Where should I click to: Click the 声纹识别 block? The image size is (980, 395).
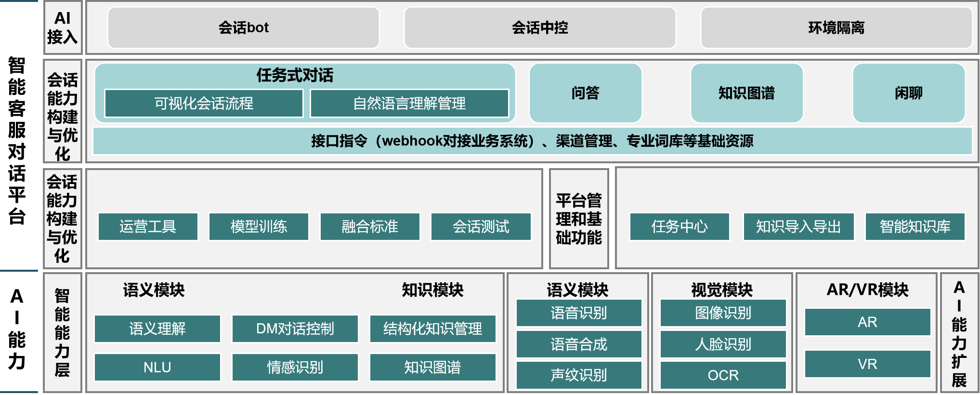[x=579, y=375]
